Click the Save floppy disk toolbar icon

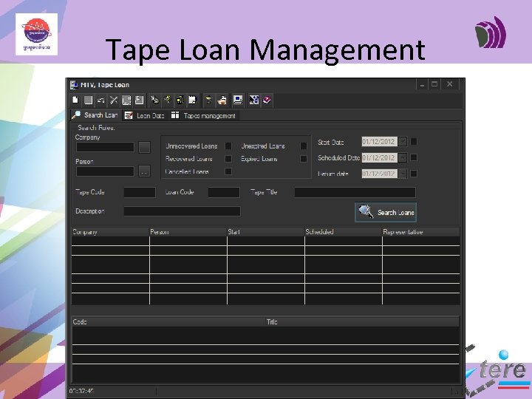(x=139, y=100)
